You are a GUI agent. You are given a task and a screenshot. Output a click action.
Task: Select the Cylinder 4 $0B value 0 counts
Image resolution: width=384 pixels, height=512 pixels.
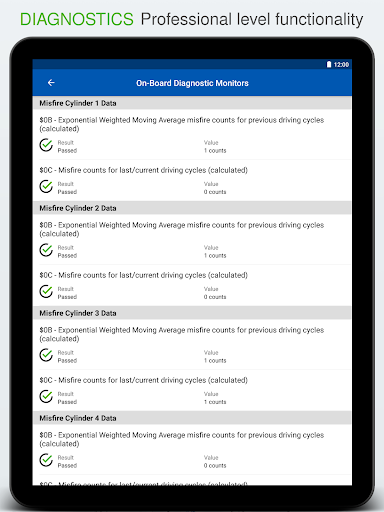(x=215, y=465)
